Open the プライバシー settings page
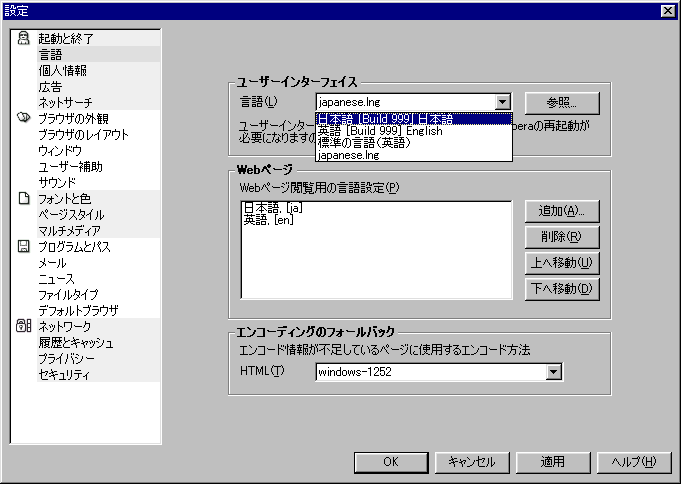Viewport: 681px width, 484px height. coord(66,358)
